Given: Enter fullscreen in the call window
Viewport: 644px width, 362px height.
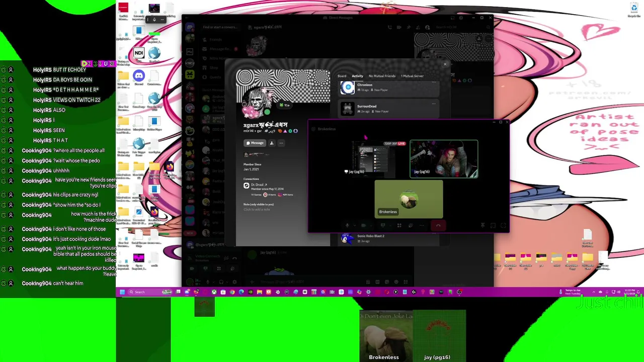Looking at the screenshot, I should click(504, 226).
